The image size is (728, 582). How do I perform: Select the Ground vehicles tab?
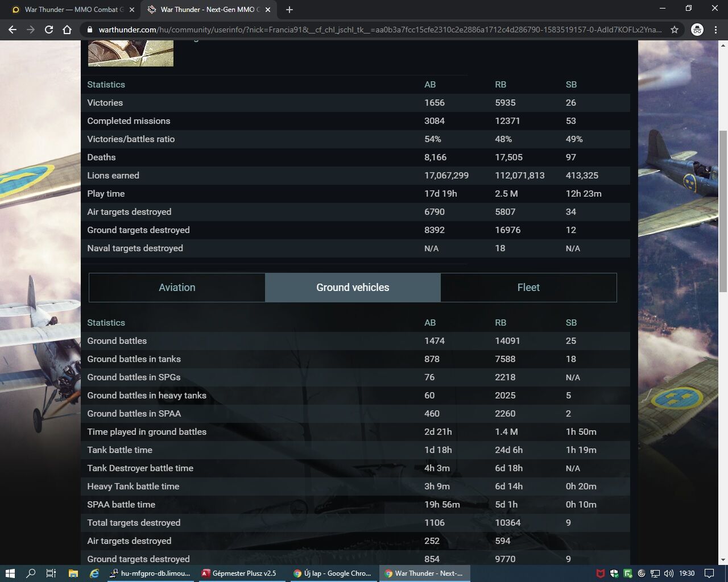coord(353,288)
